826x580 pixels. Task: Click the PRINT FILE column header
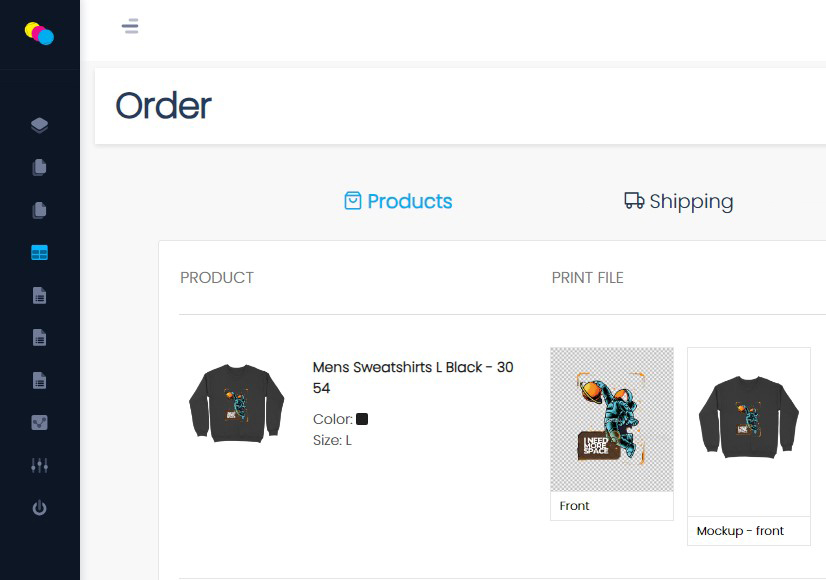(587, 278)
